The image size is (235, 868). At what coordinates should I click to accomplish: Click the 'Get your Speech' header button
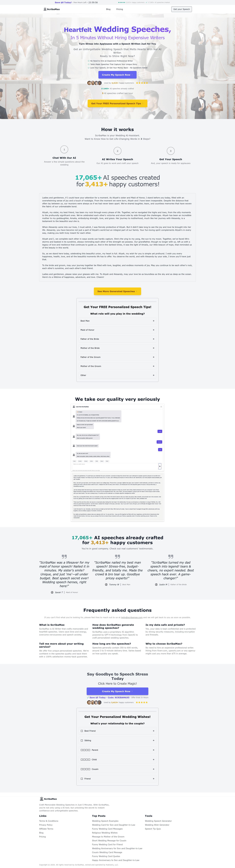click(x=182, y=9)
